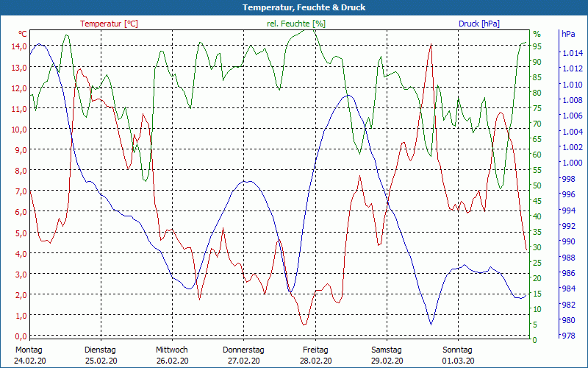Pick the Donnerstag 27.02.20 date label
Image resolution: width=588 pixels, height=368 pixels.
(x=243, y=355)
